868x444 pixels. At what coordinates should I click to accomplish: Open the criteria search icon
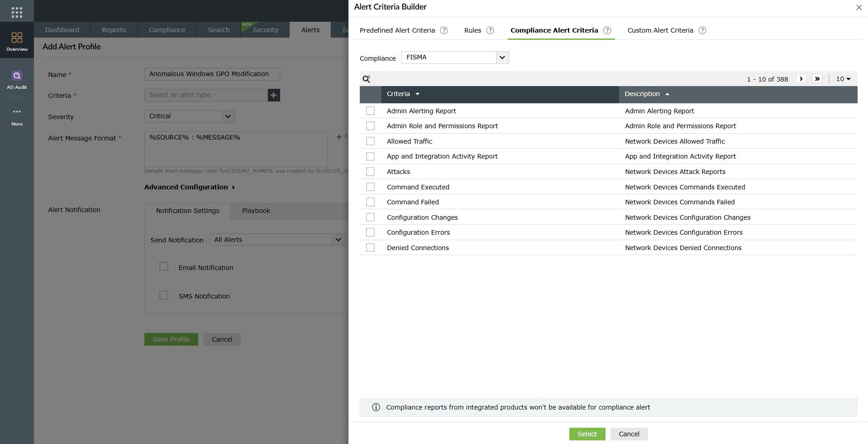366,78
